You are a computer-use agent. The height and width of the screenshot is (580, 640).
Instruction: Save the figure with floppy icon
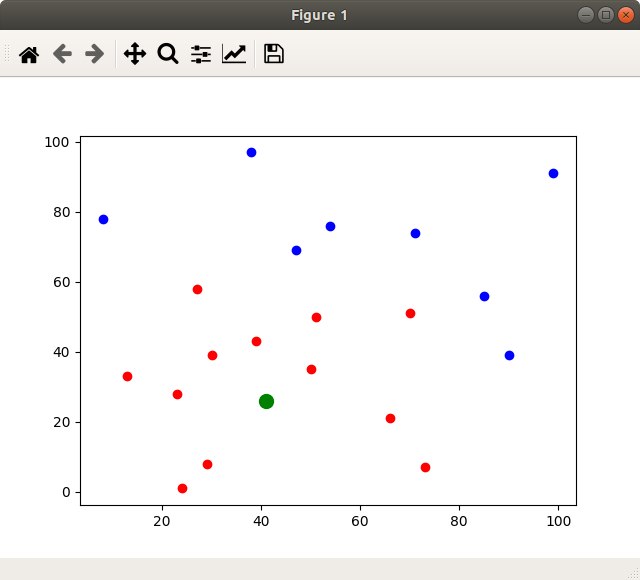[x=274, y=54]
